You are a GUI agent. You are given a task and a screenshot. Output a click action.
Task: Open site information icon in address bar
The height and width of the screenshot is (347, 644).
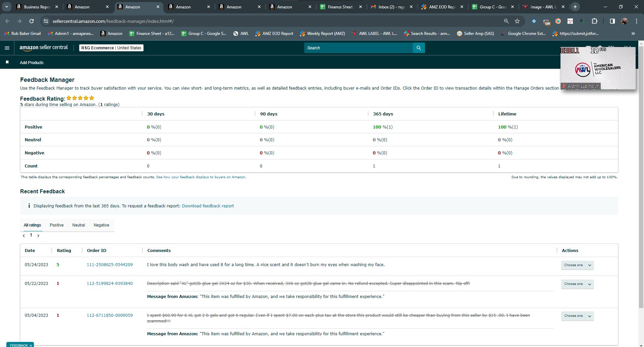pos(46,21)
